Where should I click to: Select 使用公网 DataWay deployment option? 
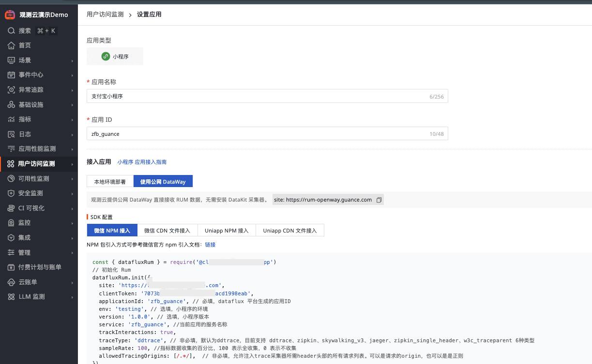(163, 181)
